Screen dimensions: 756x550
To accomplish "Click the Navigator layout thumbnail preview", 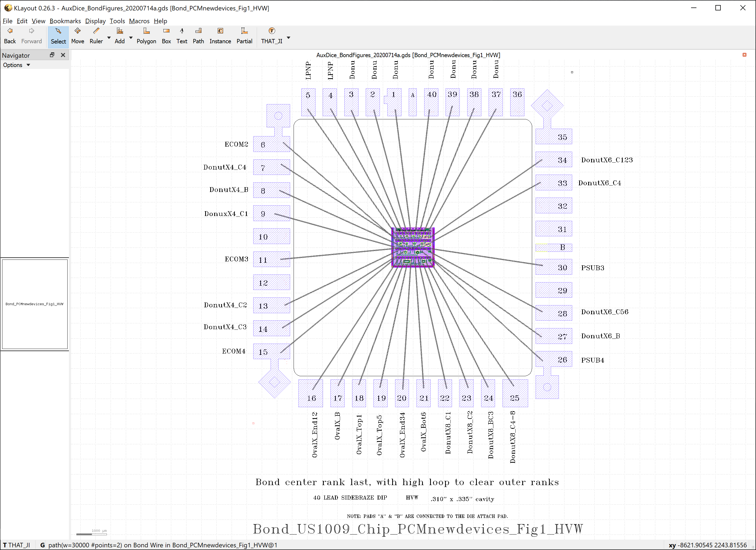I will (35, 304).
